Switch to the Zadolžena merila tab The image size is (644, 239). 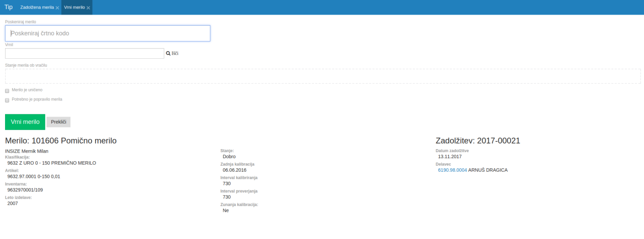(x=37, y=8)
